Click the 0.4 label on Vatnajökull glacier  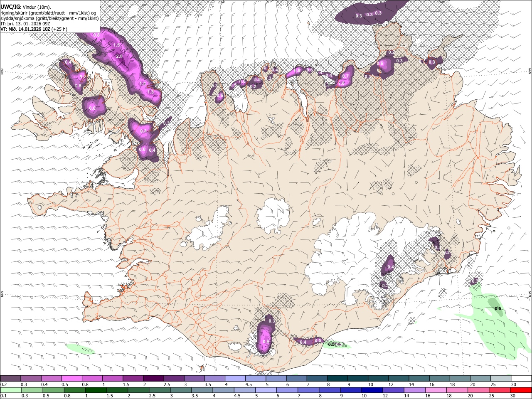click(x=390, y=267)
